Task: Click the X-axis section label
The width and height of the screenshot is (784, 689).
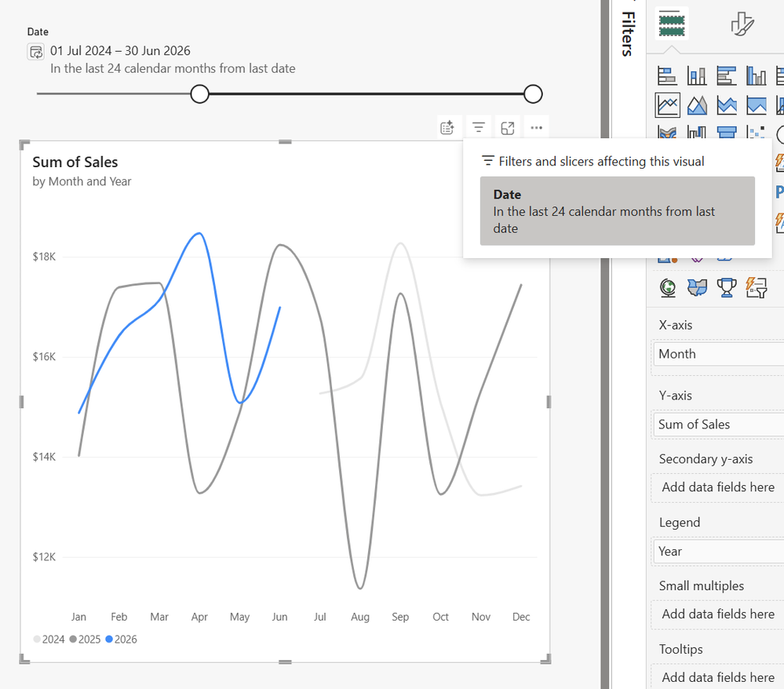Action: [x=676, y=326]
